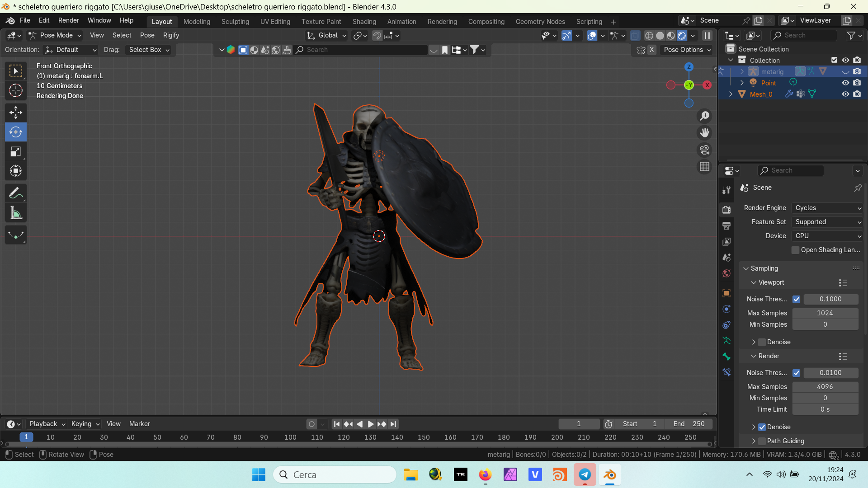Open the World properties tab icon
The height and width of the screenshot is (488, 868).
click(x=726, y=273)
